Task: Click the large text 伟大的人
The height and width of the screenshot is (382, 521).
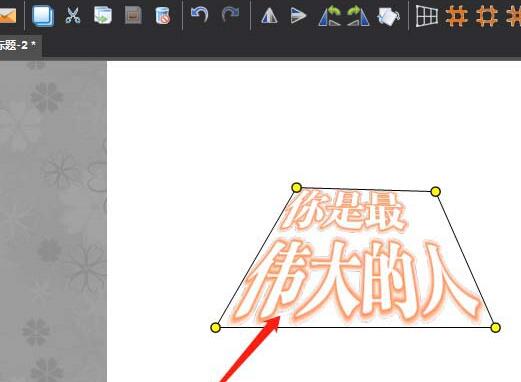Action: click(x=357, y=282)
